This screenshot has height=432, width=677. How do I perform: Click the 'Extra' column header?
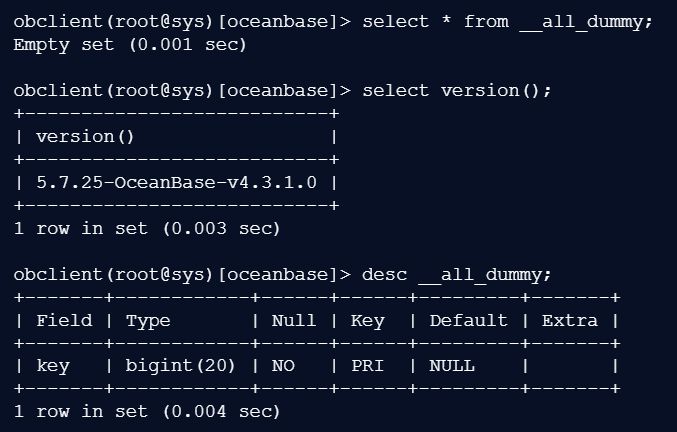pyautogui.click(x=569, y=320)
